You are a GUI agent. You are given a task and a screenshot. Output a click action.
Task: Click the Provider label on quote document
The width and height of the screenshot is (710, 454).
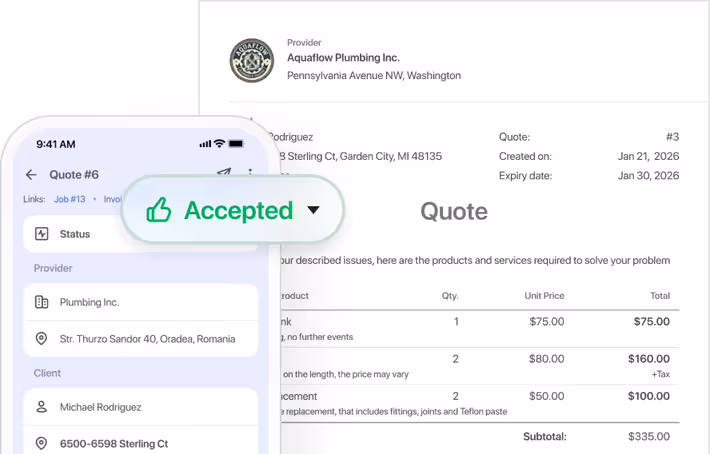point(304,43)
